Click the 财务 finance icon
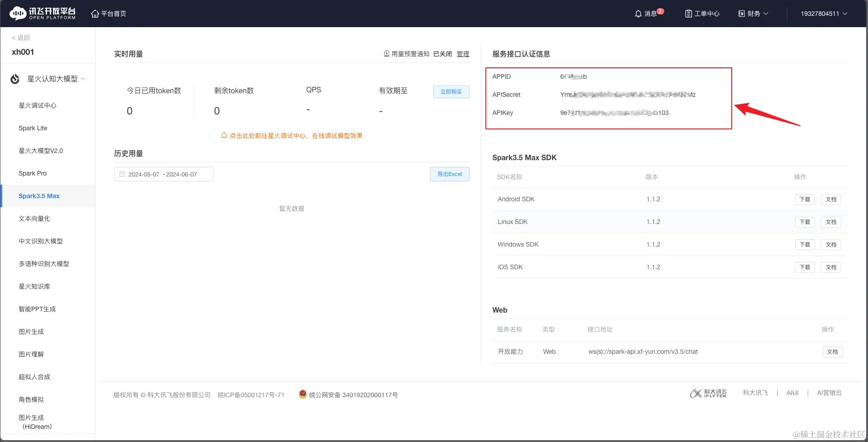 (x=741, y=14)
